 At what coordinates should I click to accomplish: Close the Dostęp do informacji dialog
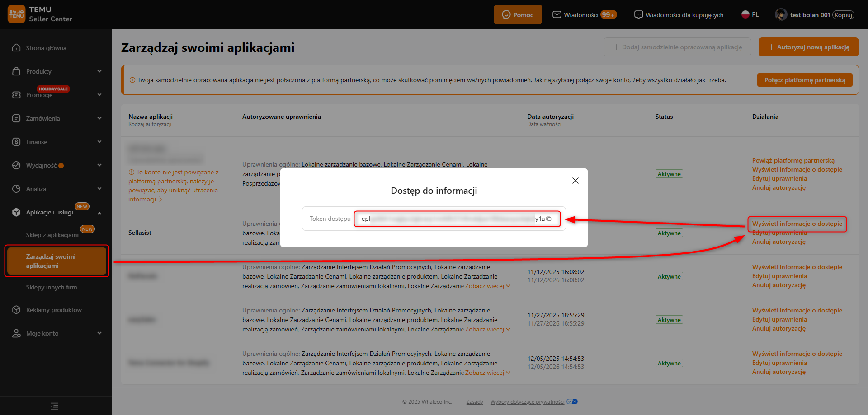click(575, 181)
